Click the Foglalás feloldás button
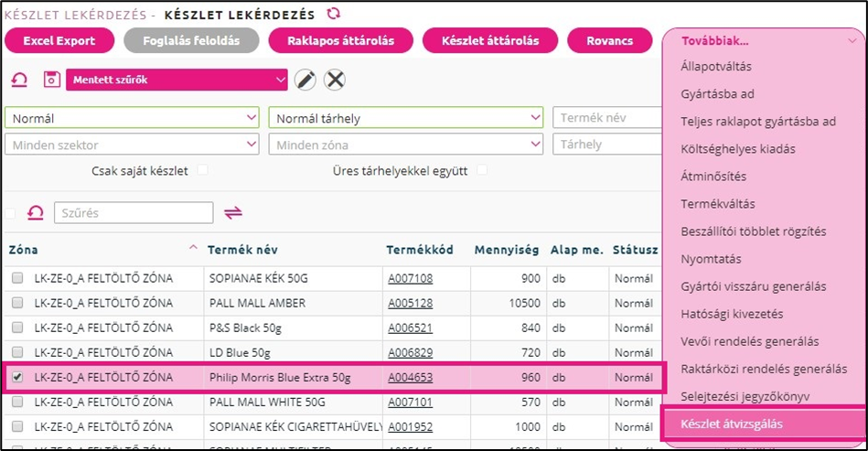The height and width of the screenshot is (451, 868). (x=191, y=40)
